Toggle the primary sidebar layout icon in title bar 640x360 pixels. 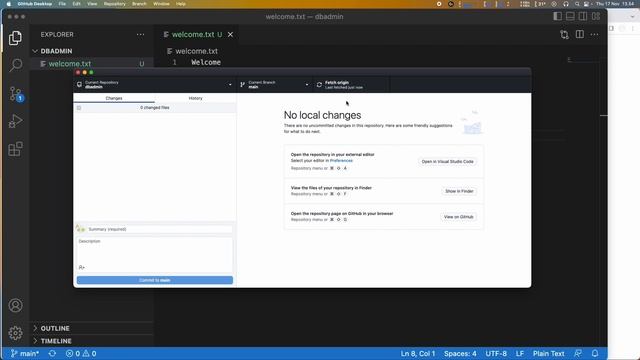[x=558, y=16]
